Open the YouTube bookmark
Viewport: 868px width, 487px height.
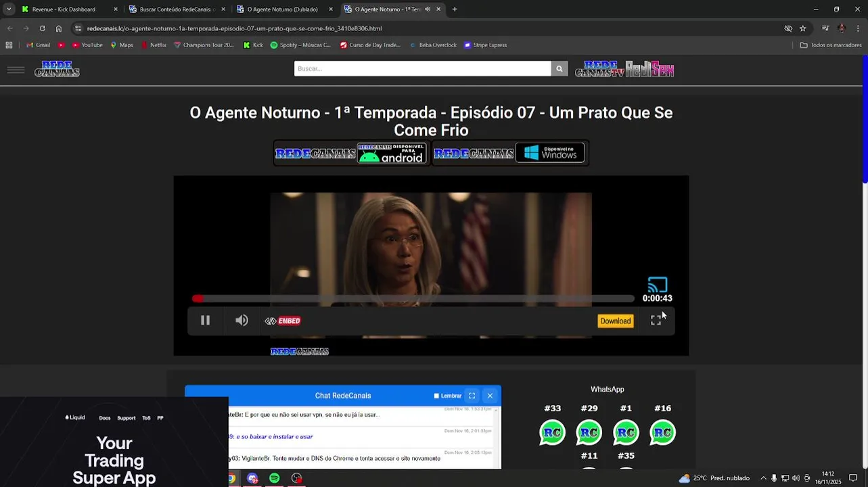87,45
